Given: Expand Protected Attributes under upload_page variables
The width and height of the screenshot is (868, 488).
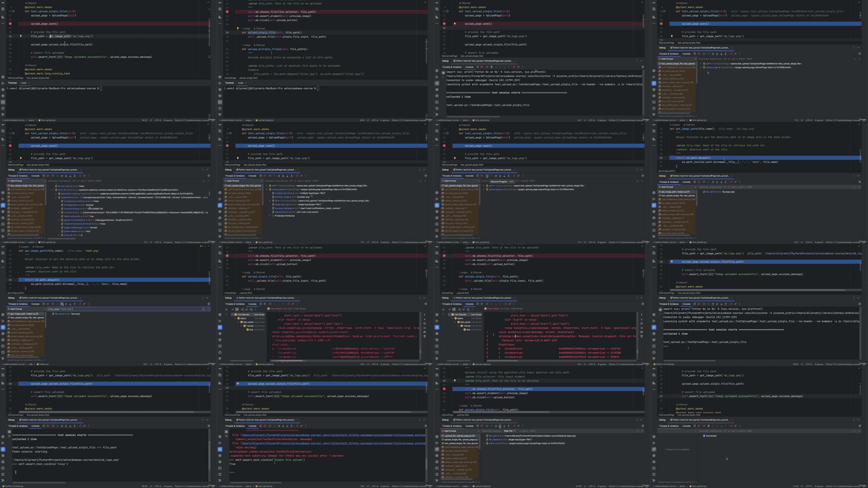Looking at the screenshot, I should coord(270,216).
